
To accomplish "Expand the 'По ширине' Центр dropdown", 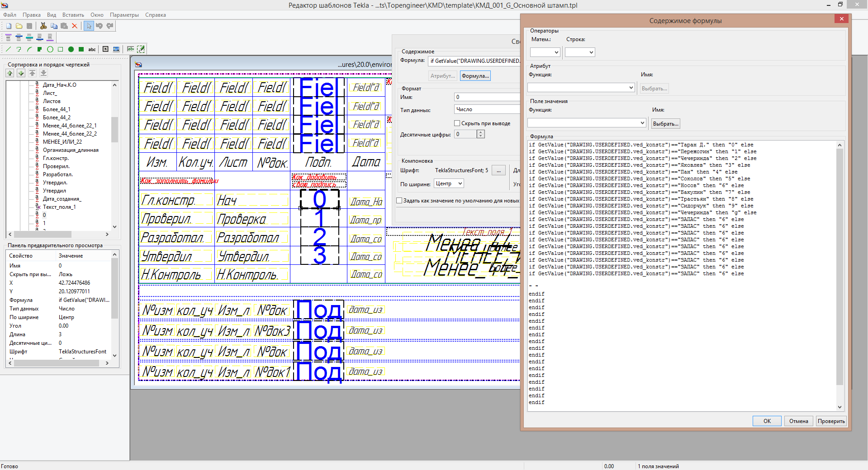I will pos(449,183).
